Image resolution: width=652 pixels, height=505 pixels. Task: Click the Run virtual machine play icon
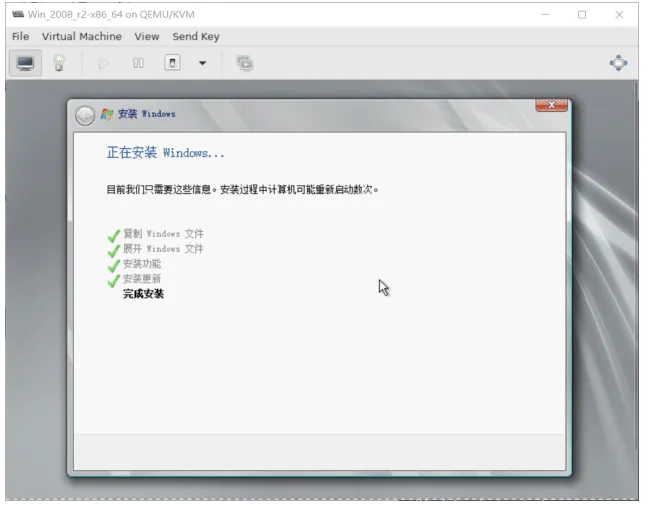click(x=103, y=63)
